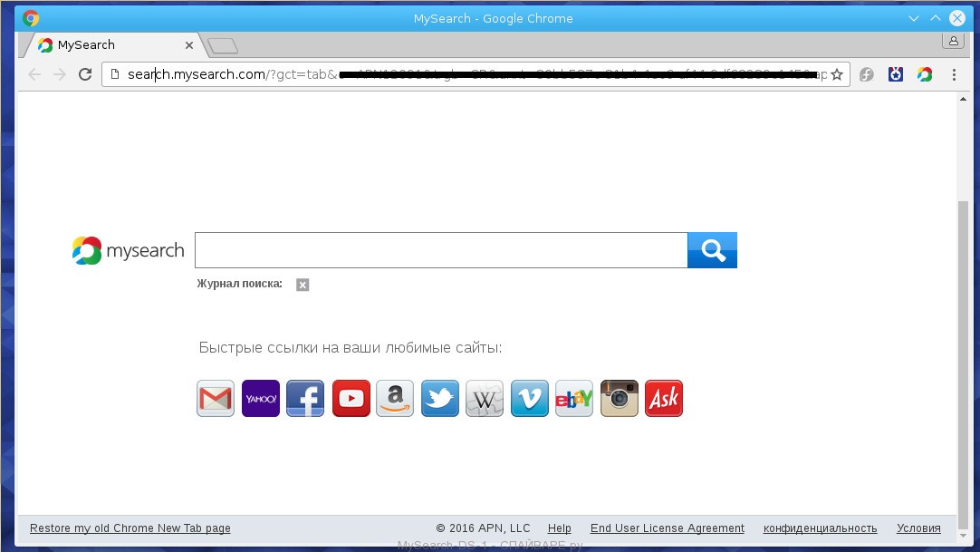Open the eBay quick link icon

click(574, 399)
